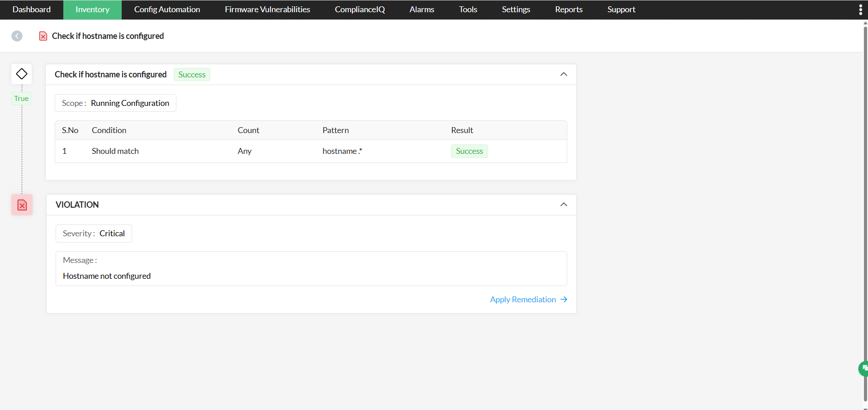Click the True label on the flow connector
The width and height of the screenshot is (868, 410).
point(21,98)
